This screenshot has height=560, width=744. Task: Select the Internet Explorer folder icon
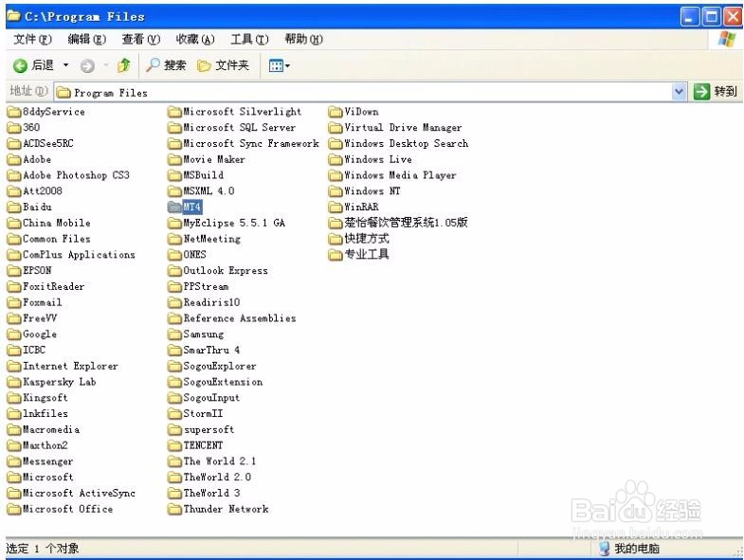tap(14, 366)
